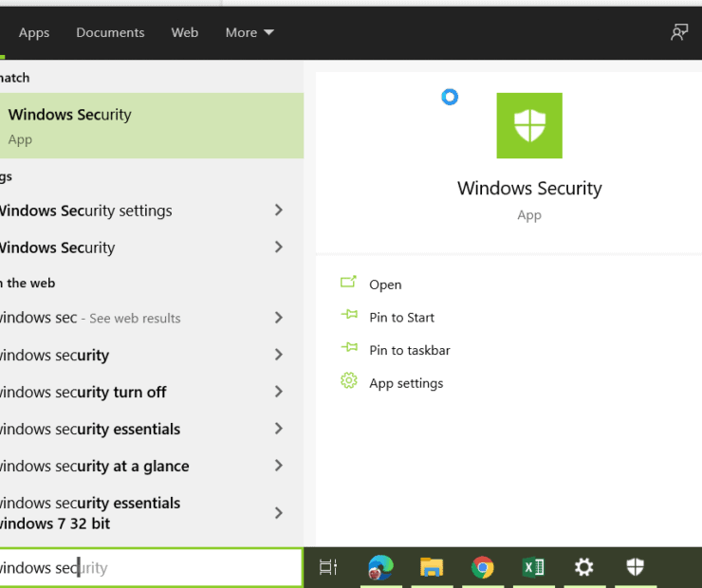Click Pin to taskbar action
The width and height of the screenshot is (702, 588).
pos(410,350)
